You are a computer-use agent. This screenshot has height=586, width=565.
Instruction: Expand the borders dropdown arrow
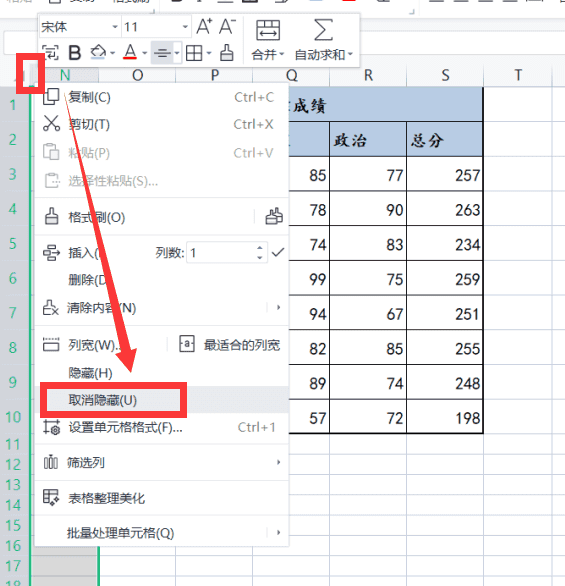pyautogui.click(x=209, y=53)
